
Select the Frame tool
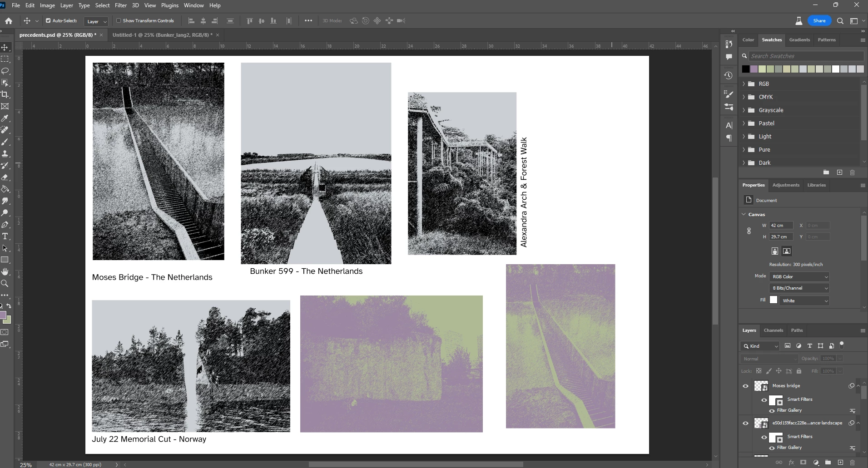[5, 106]
